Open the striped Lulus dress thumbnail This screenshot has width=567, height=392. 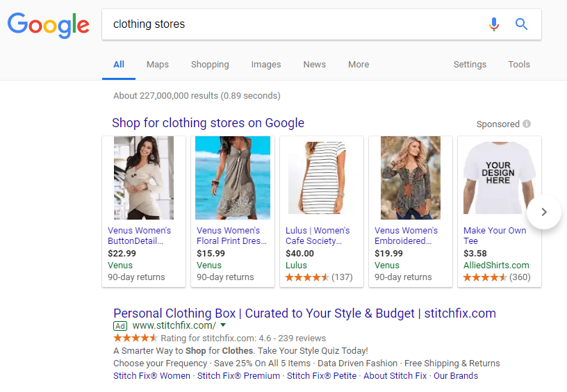322,178
